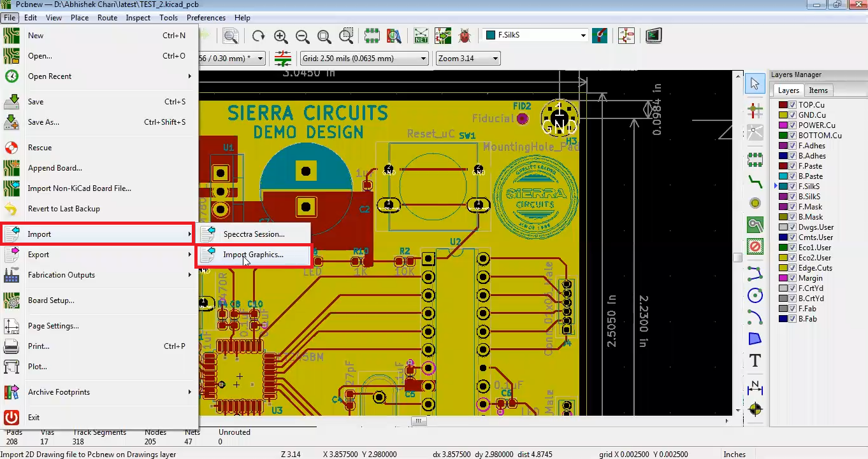Toggle the B.Fab layer checkbox
The width and height of the screenshot is (868, 459).
tap(793, 319)
